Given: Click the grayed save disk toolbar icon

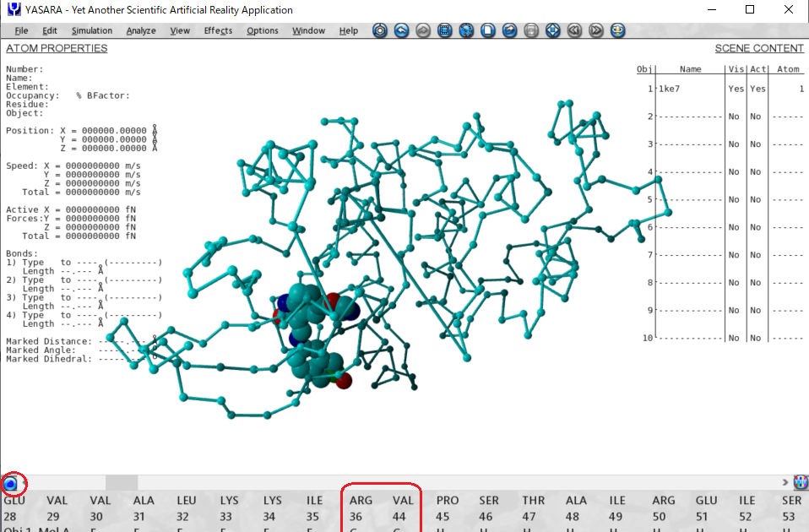Looking at the screenshot, I should point(530,30).
